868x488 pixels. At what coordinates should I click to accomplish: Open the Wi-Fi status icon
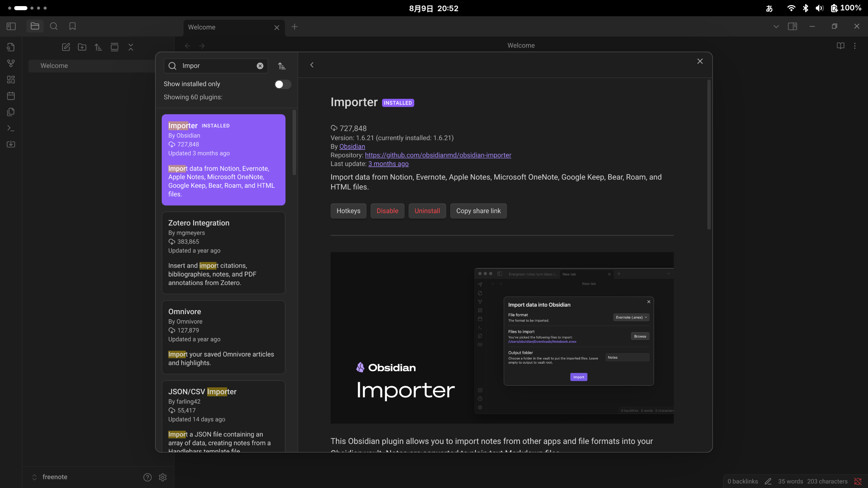[791, 8]
